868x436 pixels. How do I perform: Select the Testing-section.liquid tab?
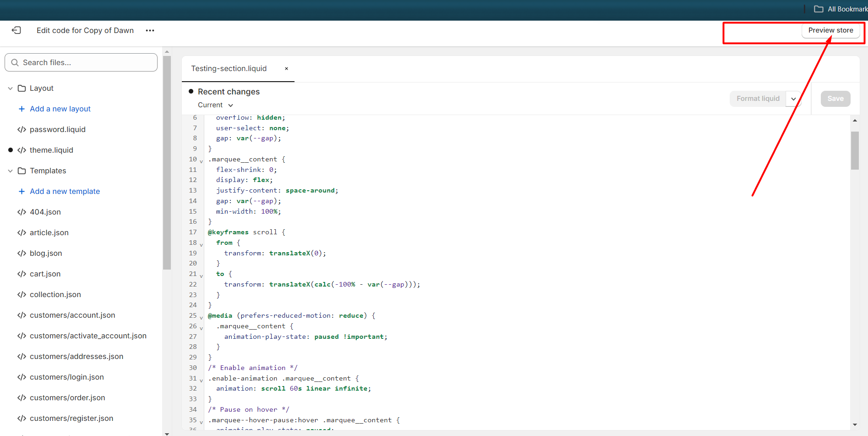(229, 68)
